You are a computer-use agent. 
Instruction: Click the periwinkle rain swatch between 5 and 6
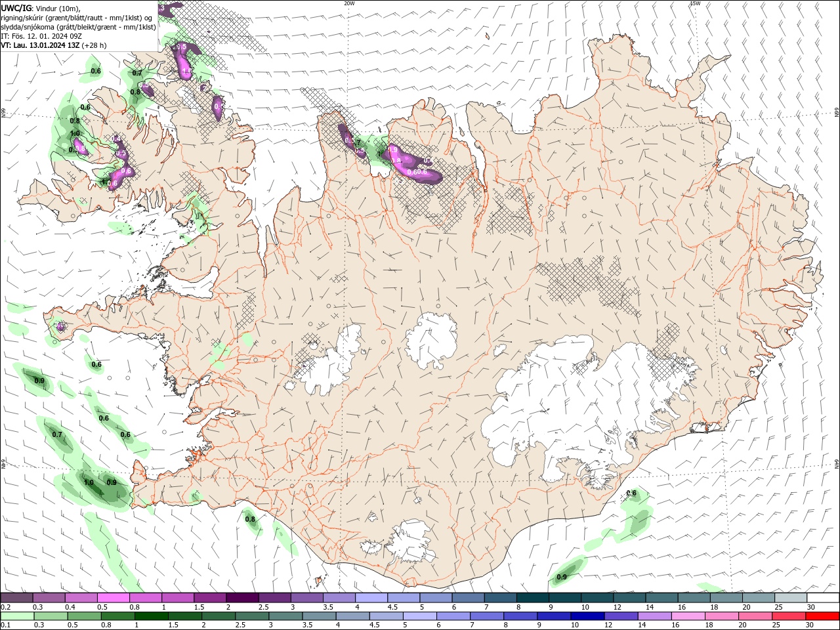[x=419, y=616]
